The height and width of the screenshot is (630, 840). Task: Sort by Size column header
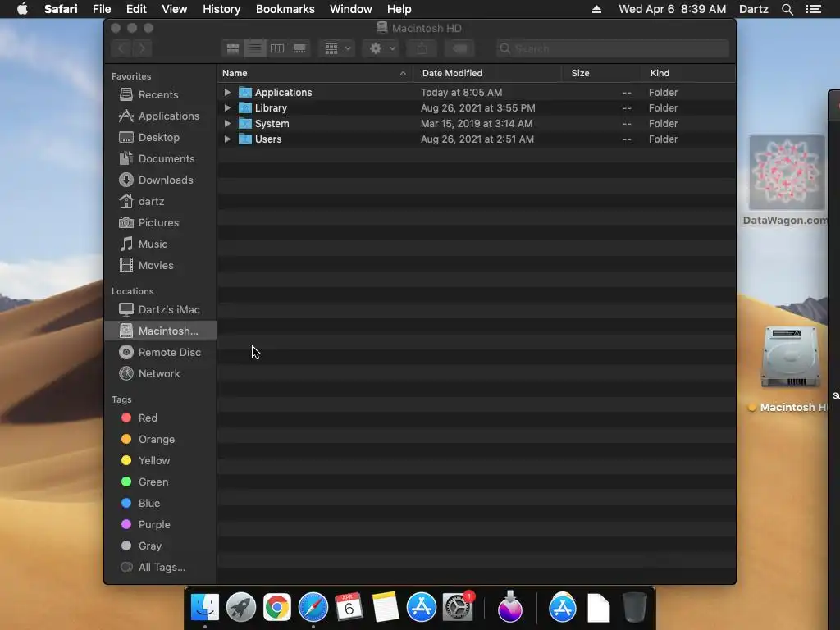pos(601,73)
